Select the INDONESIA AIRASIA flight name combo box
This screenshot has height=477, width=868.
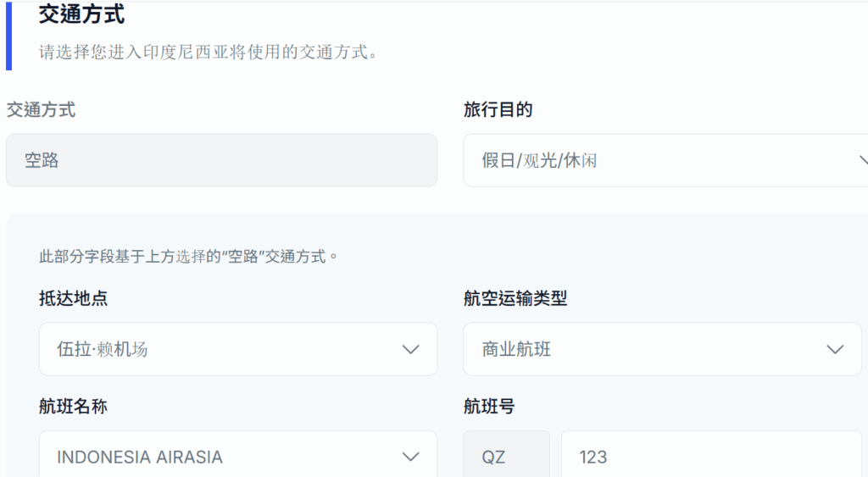click(237, 457)
